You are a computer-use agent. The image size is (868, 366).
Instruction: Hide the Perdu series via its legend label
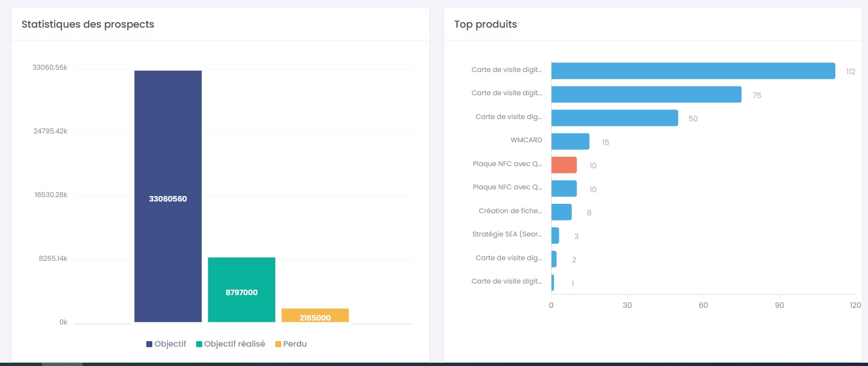pyautogui.click(x=294, y=344)
